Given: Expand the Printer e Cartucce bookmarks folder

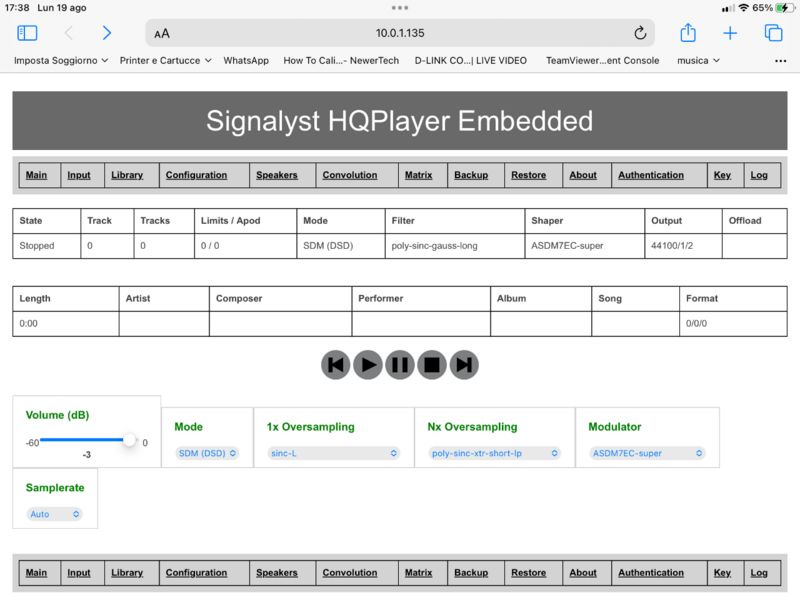Looking at the screenshot, I should [x=165, y=61].
